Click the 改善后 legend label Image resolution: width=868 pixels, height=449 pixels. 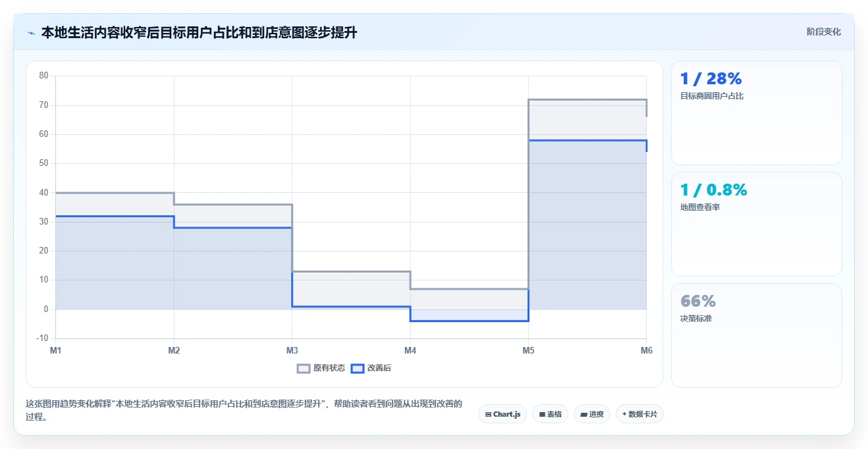point(379,368)
